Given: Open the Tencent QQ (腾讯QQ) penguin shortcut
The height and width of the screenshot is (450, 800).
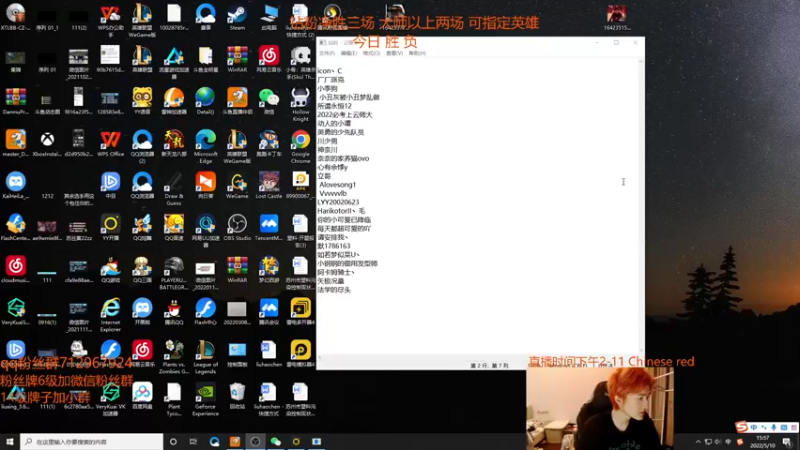Looking at the screenshot, I should tap(173, 312).
